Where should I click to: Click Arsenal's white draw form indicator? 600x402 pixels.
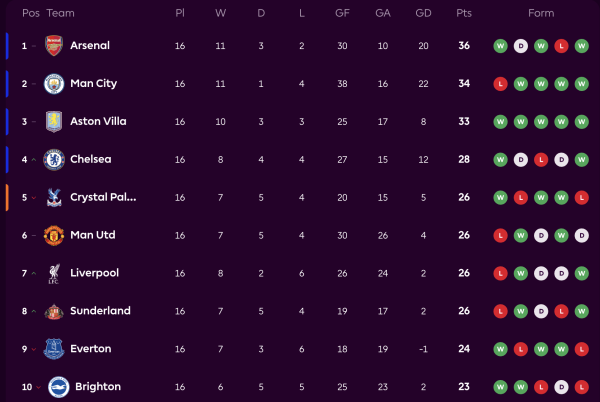coord(520,46)
